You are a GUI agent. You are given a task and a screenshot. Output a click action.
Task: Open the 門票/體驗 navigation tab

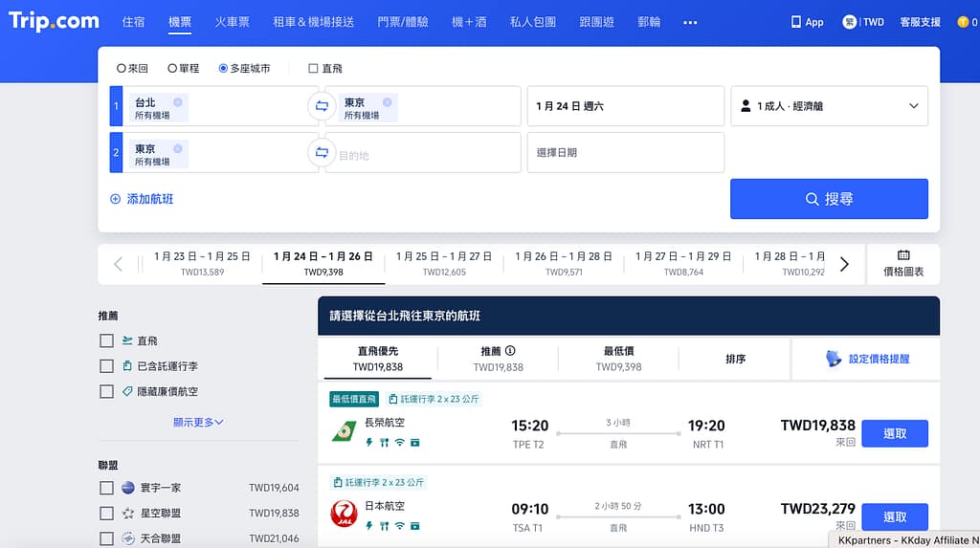point(403,22)
